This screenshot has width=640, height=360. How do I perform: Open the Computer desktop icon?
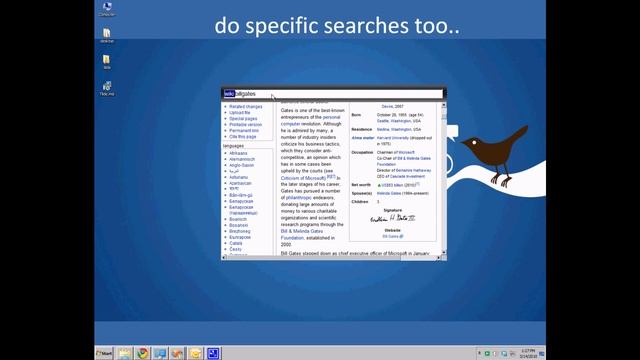click(107, 9)
